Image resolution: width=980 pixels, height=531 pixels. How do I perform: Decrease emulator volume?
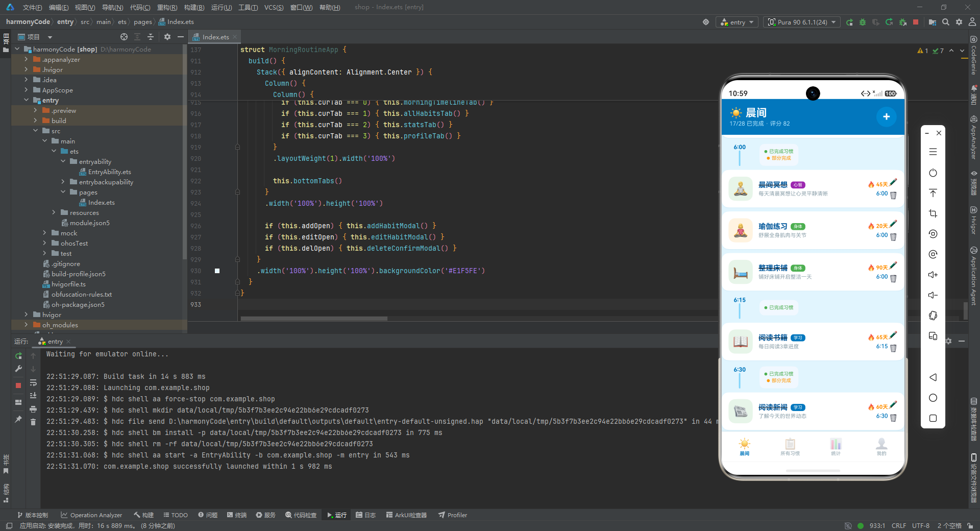point(933,295)
